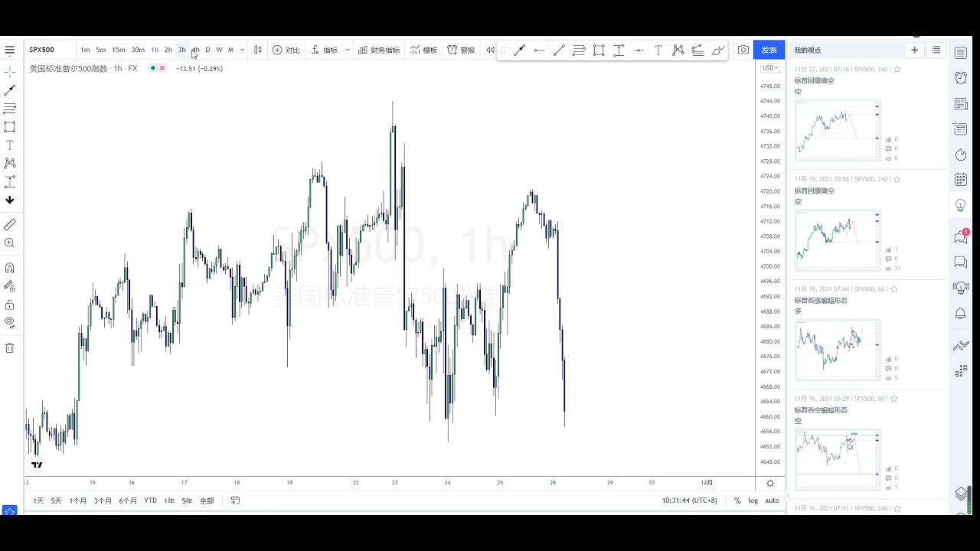Viewport: 980px width, 551px height.
Task: Open chart settings gear icon
Action: click(x=770, y=483)
